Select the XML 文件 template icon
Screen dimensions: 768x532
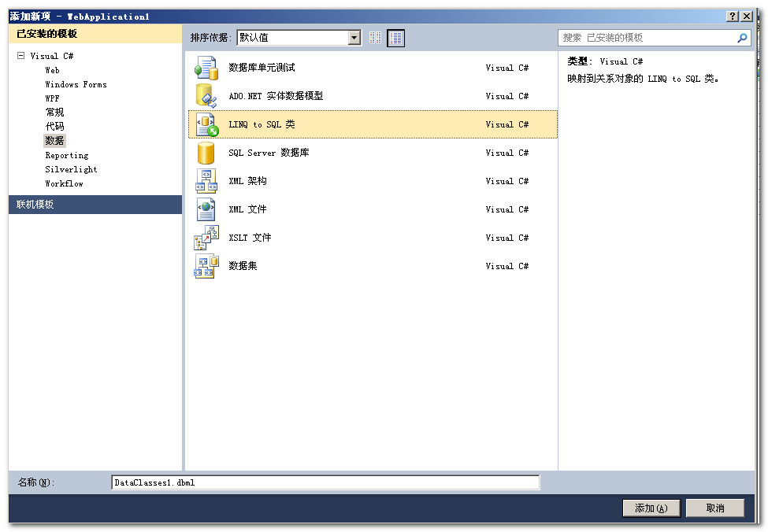tap(206, 209)
